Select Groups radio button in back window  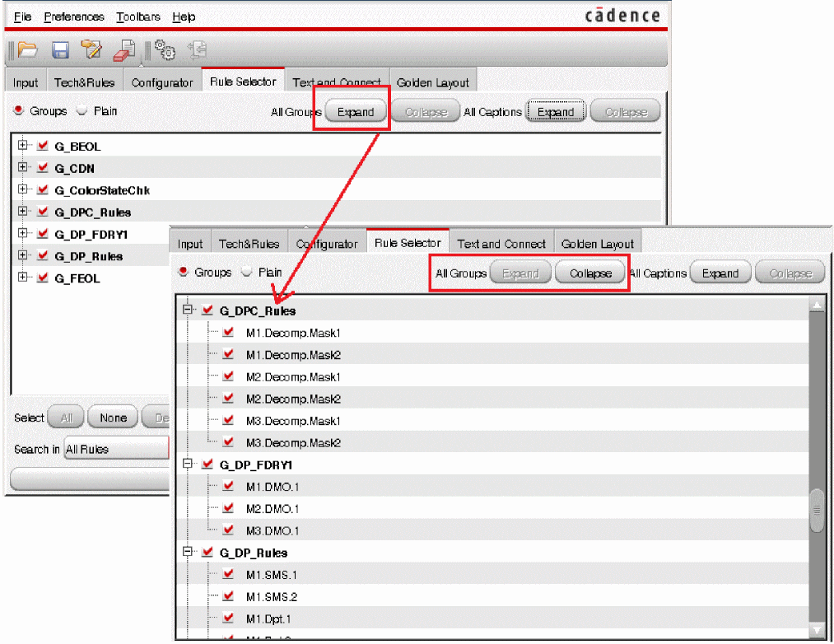[19, 110]
